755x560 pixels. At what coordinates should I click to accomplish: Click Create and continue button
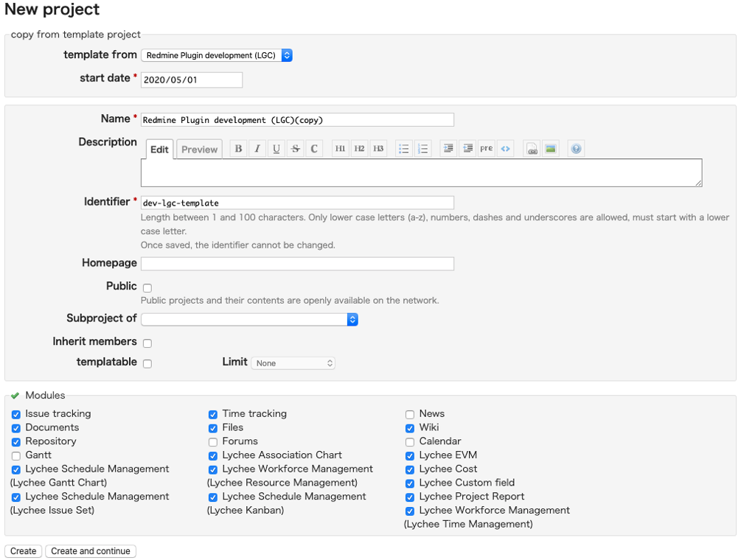click(x=91, y=551)
